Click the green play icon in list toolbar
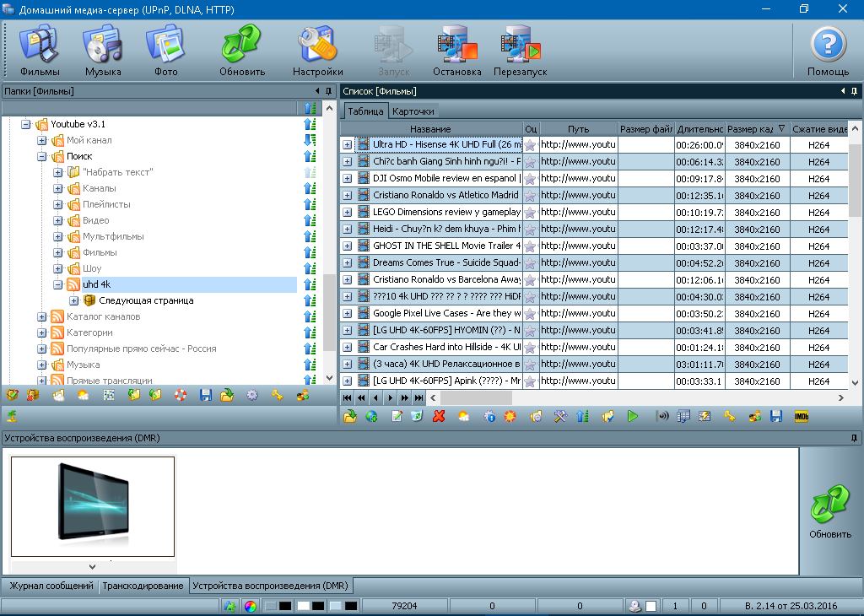Screen dimensions: 864x616 pyautogui.click(x=632, y=416)
